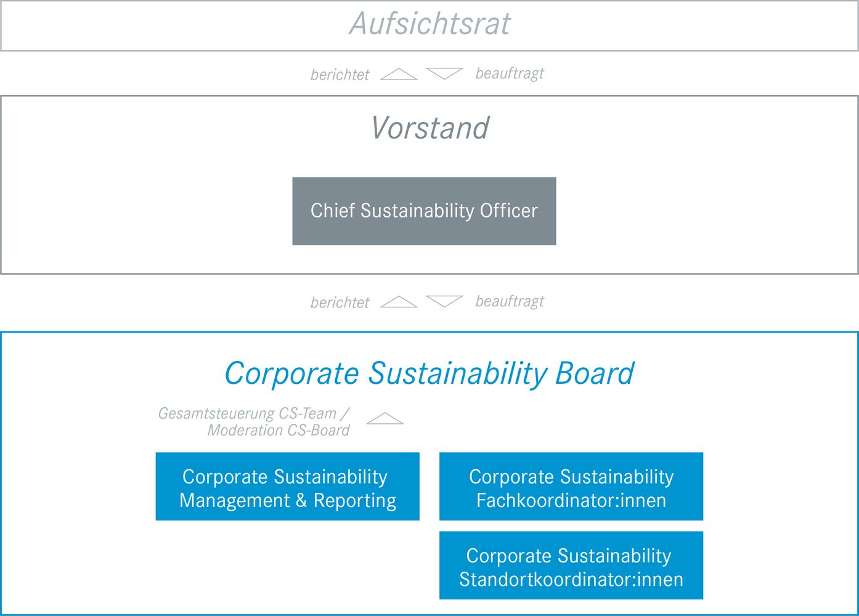
Task: Click the up triangle beside Moderation CS-Board
Action: (x=385, y=418)
